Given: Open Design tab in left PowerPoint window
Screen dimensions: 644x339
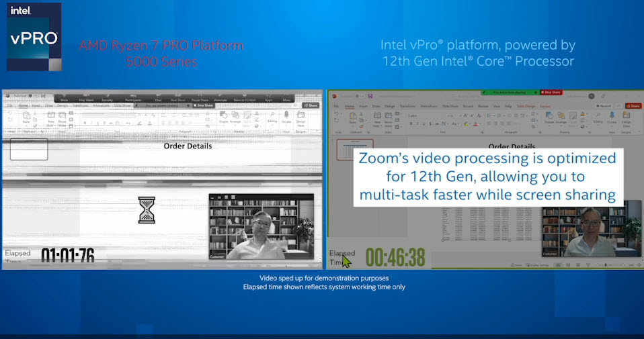Looking at the screenshot, I should (63, 106).
